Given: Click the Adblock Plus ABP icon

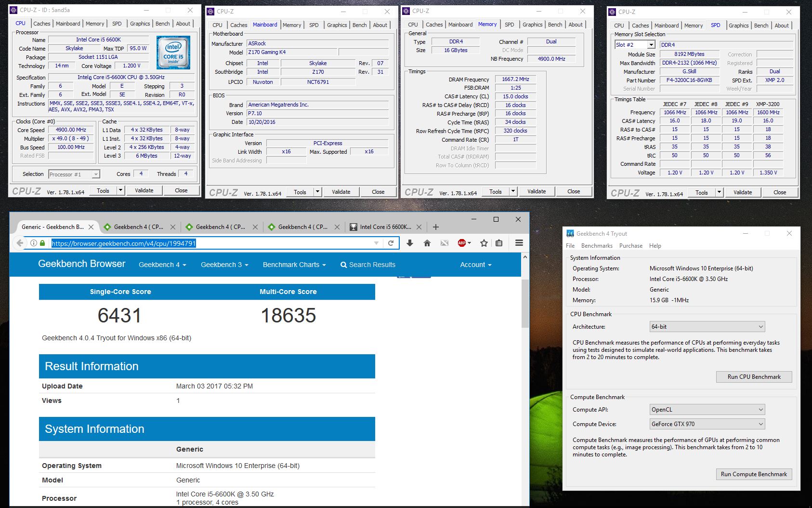Looking at the screenshot, I should click(462, 243).
